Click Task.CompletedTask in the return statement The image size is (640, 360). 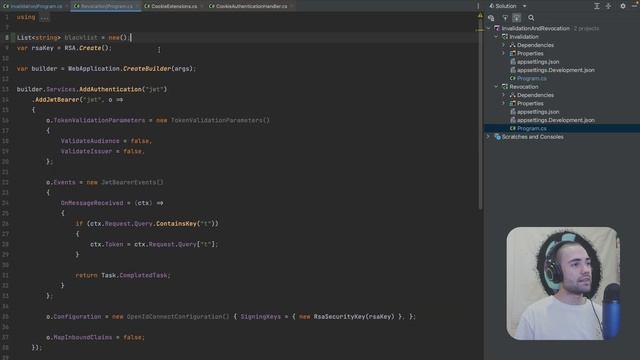[136, 276]
